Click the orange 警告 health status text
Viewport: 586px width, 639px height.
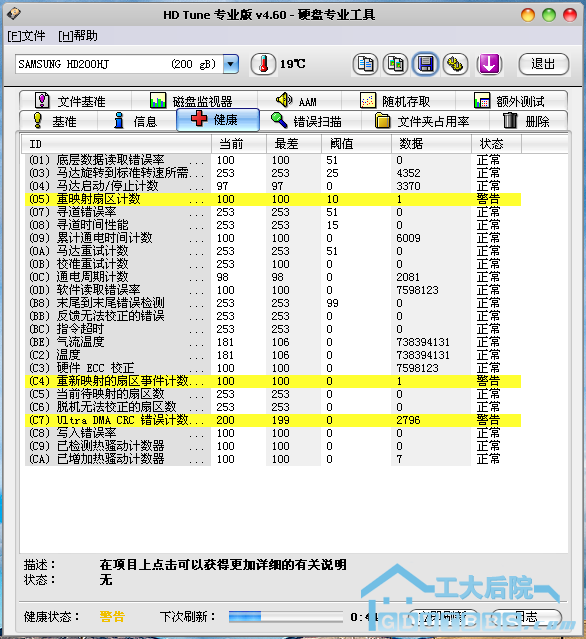point(112,617)
